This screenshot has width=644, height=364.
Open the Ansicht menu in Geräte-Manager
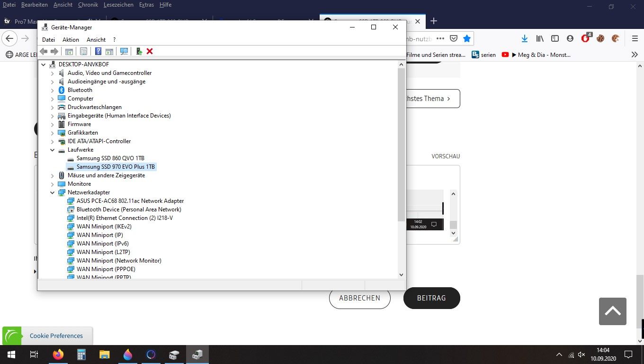point(96,40)
